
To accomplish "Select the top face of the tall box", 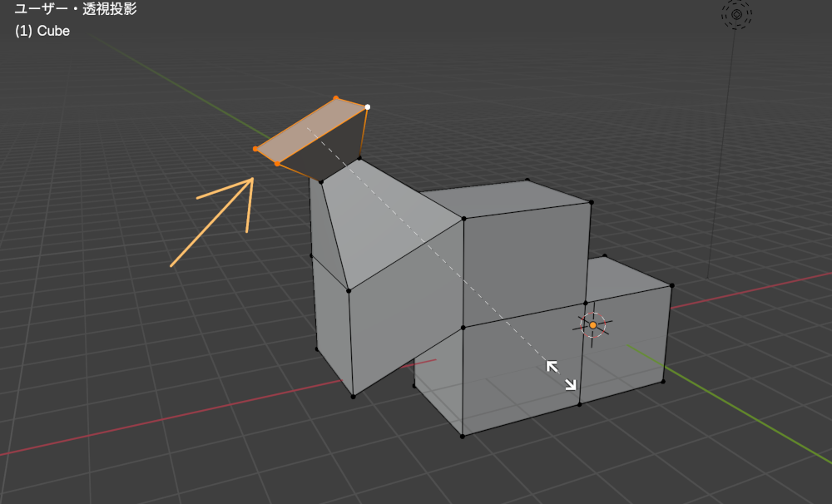I will (504, 199).
